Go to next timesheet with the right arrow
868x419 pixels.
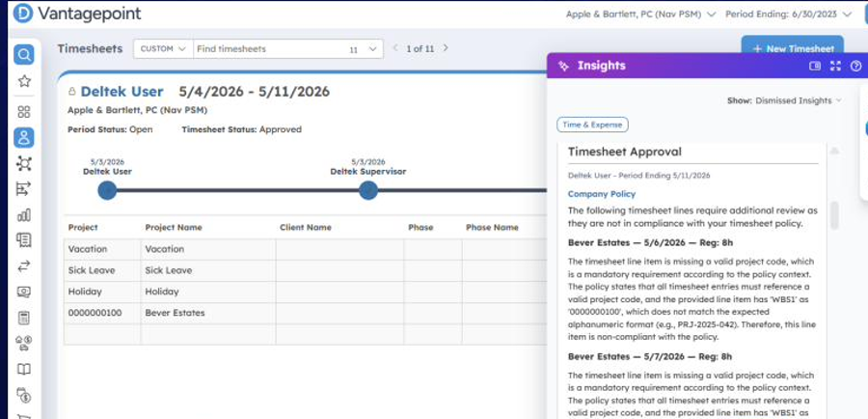(x=447, y=48)
